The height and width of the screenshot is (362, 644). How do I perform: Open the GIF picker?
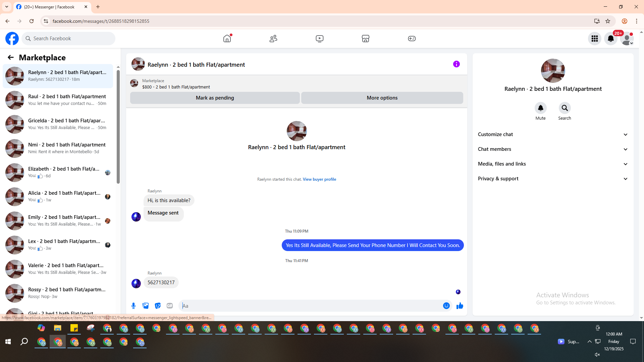(x=170, y=306)
